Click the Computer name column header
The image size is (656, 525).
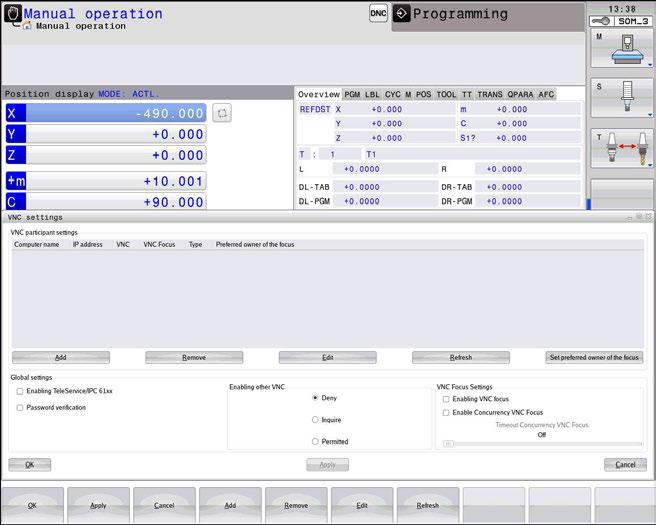click(36, 244)
